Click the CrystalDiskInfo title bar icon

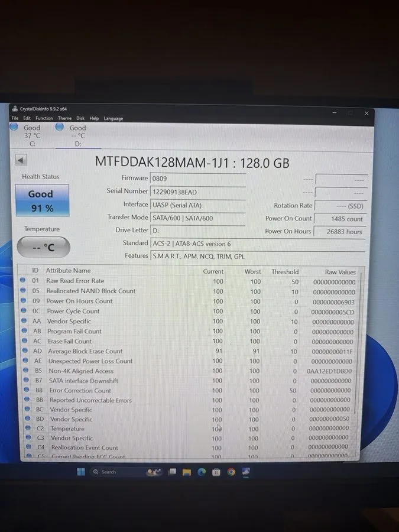coord(15,109)
